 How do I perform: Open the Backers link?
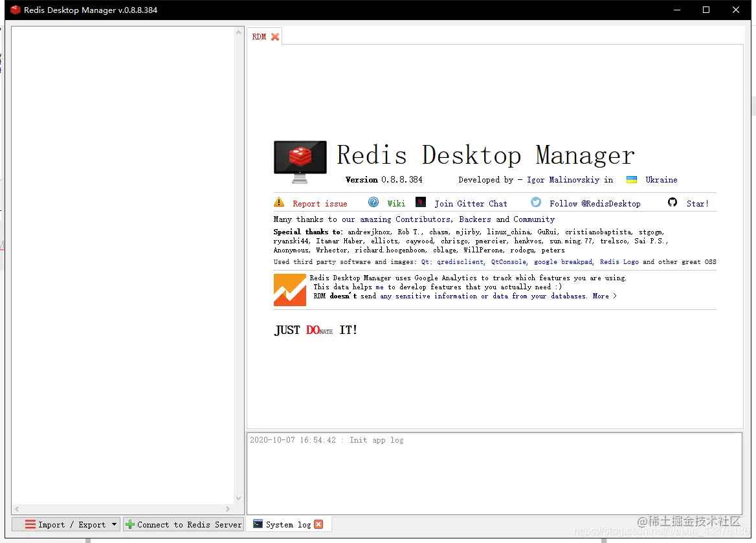[x=474, y=219]
